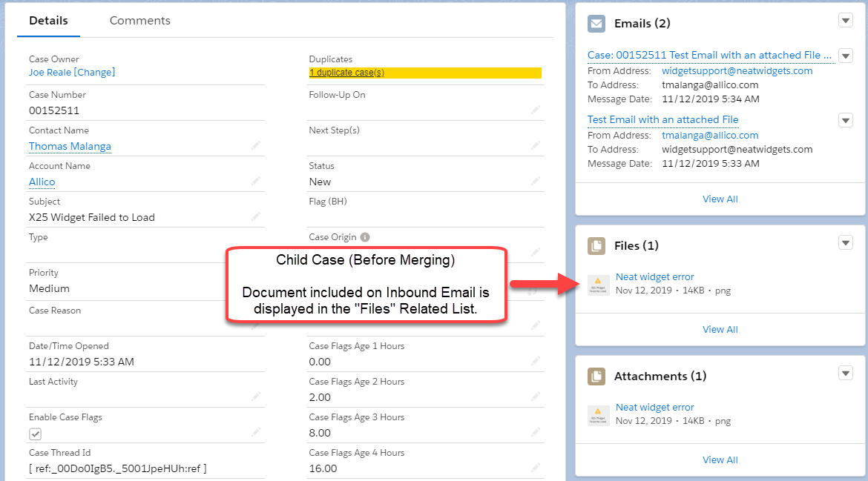This screenshot has height=481, width=868.
Task: Click the Files related list icon
Action: [x=596, y=245]
